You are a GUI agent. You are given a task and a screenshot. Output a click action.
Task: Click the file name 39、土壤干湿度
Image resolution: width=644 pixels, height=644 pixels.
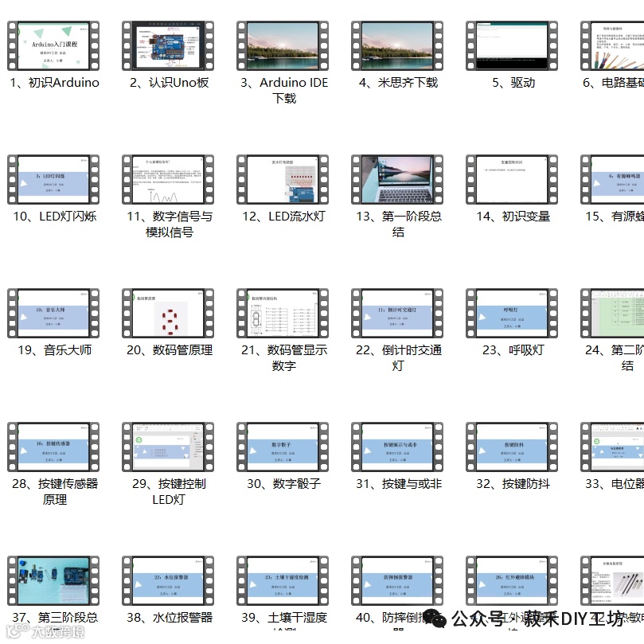284,617
